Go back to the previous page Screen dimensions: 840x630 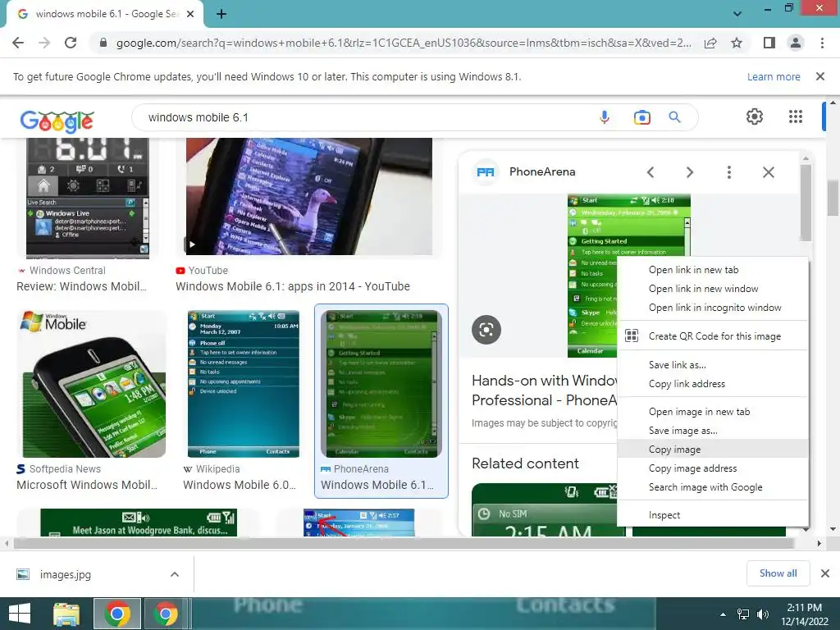tap(18, 43)
